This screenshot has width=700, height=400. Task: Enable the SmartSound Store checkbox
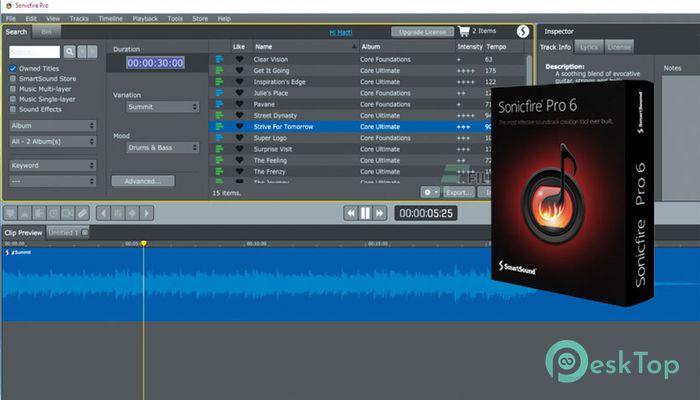point(13,79)
